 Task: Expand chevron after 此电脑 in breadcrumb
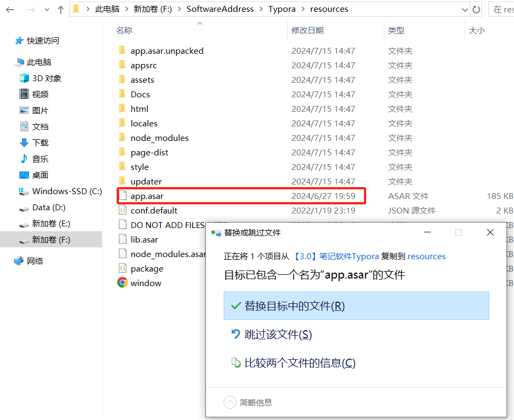click(x=126, y=9)
